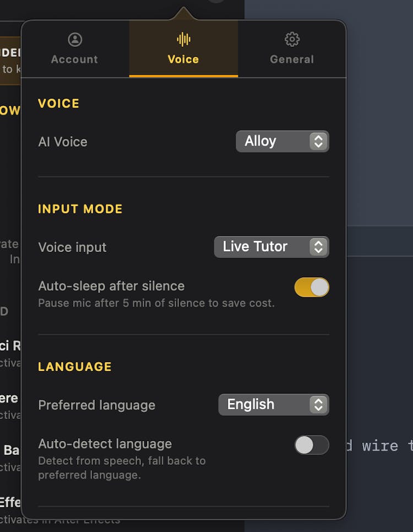The width and height of the screenshot is (413, 532).
Task: Click the "AI Voice" setting label
Action: 63,142
